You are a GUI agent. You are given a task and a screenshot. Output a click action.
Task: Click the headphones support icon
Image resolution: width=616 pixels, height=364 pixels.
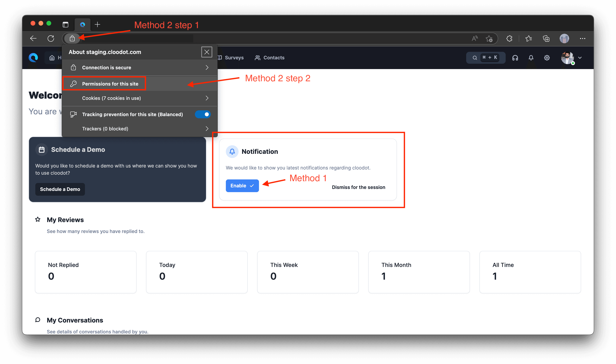click(x=515, y=58)
